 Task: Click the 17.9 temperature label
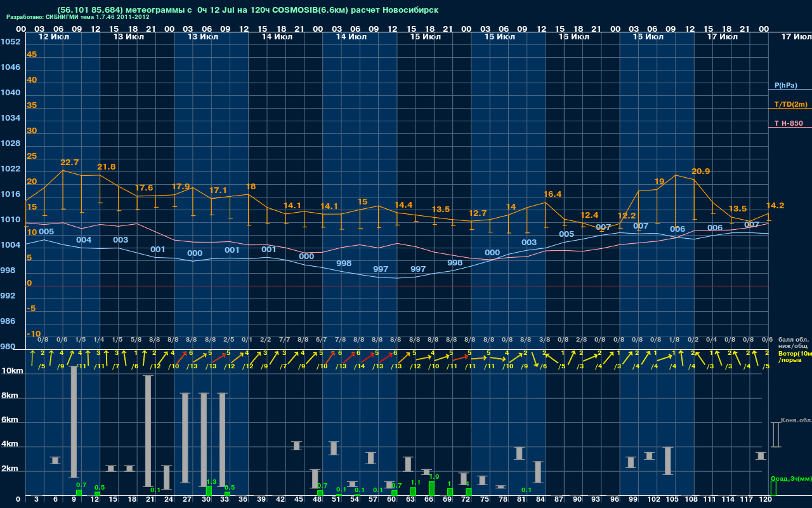point(181,187)
